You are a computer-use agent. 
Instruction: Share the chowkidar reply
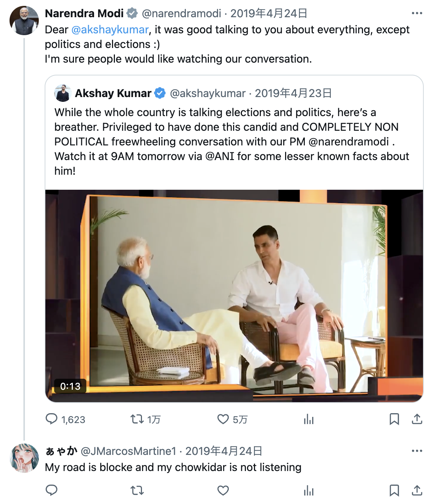tap(417, 490)
